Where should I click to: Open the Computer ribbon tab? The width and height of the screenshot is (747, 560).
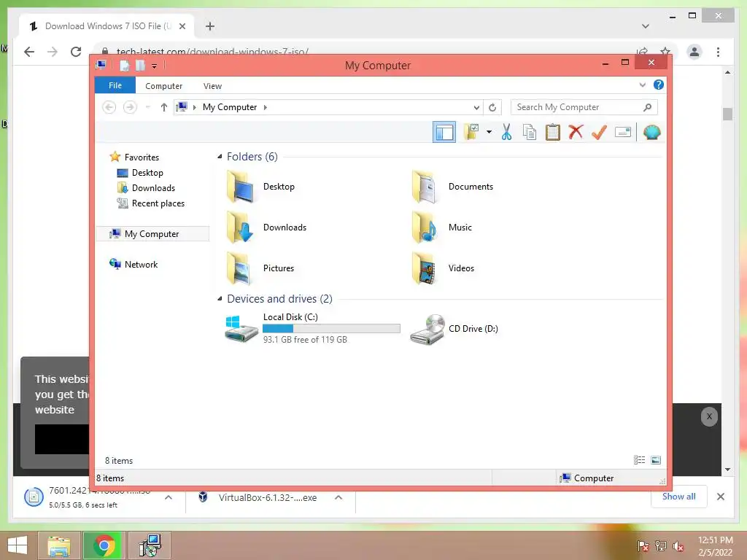pos(163,86)
